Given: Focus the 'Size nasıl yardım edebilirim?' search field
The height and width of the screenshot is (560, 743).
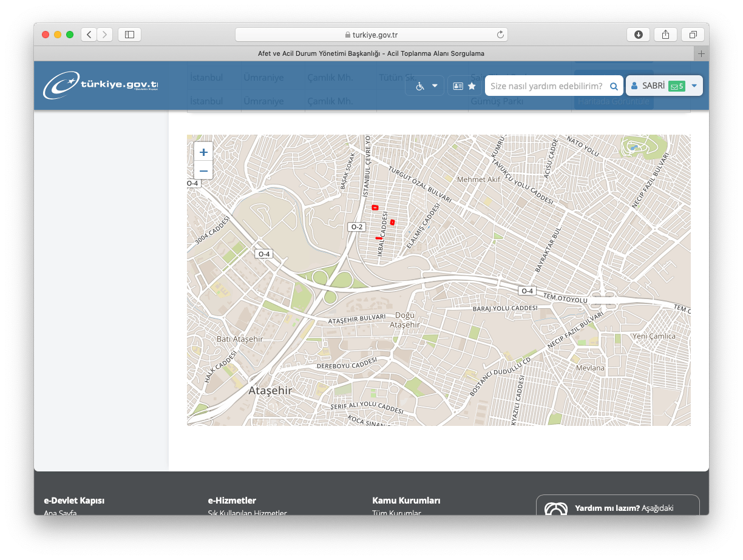Looking at the screenshot, I should point(546,86).
